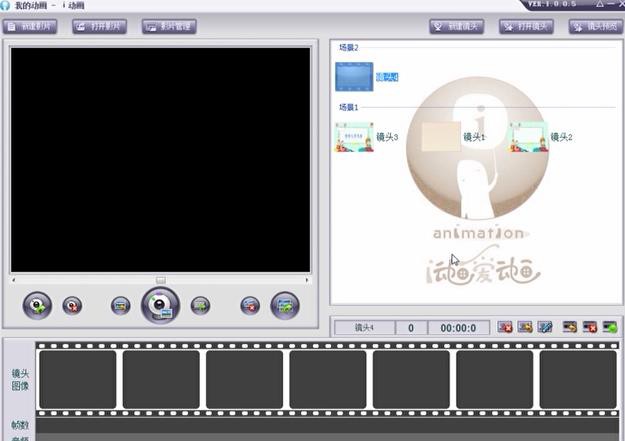Image resolution: width=625 pixels, height=441 pixels.
Task: Select the 镜头4 thumbnail in 场景2
Action: 354,77
